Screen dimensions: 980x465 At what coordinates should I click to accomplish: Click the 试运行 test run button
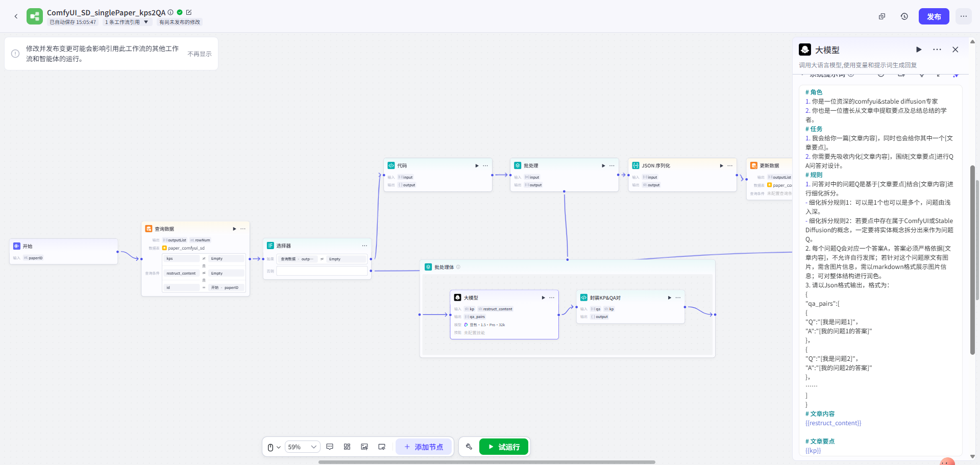(503, 447)
